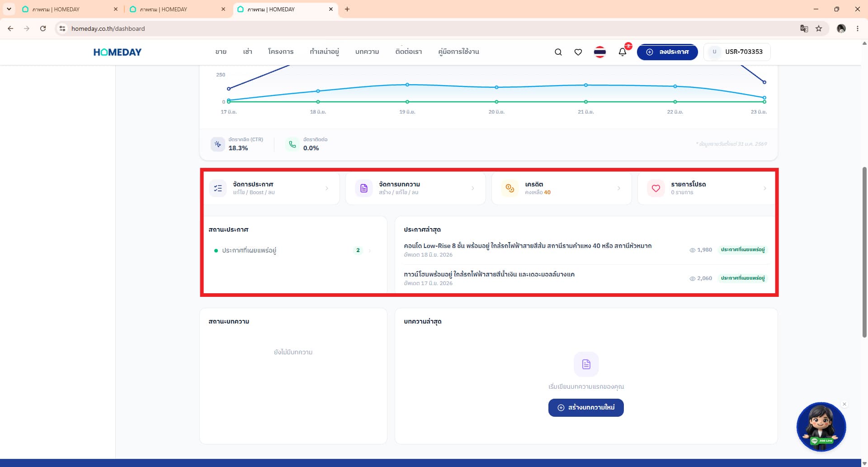
Task: Expand ประกาศที่เผยแพร่อยู่ status row chevron
Action: click(x=370, y=250)
